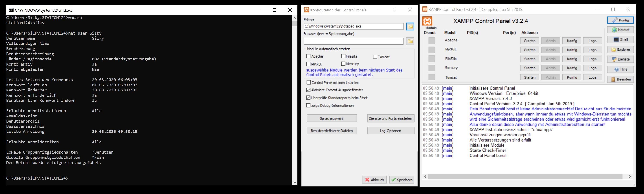Click XAMPP log horizontal scrollbar right arrow
Viewport: 644px width, 194px height.
point(630,177)
